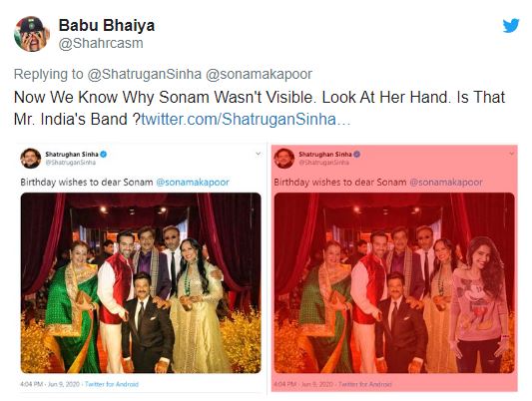The image size is (532, 401).
Task: Open Babu Bhaiya's profile avatar
Action: pos(32,34)
